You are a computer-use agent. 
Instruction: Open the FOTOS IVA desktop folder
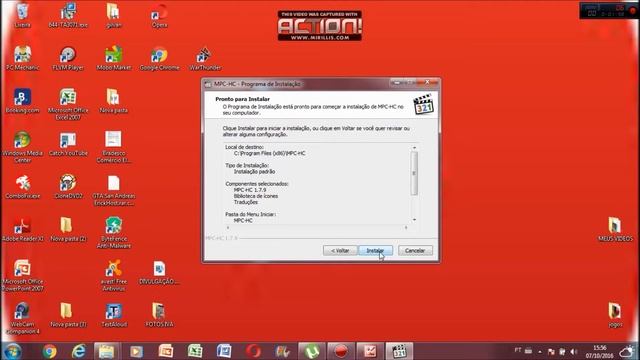(x=159, y=315)
